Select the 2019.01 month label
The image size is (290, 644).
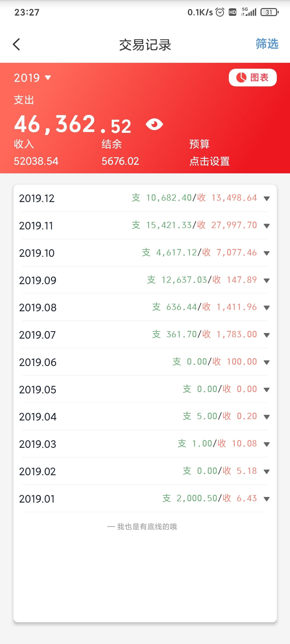tap(37, 499)
